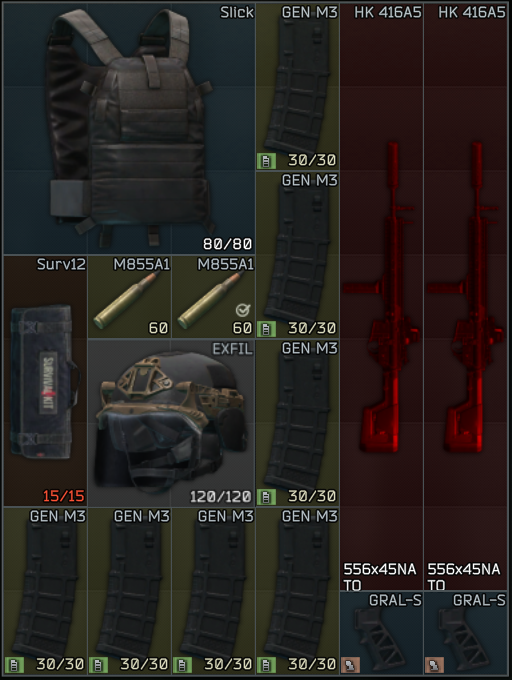The height and width of the screenshot is (680, 512).
Task: Select the topmost GEN M3 magazine
Action: (x=297, y=86)
